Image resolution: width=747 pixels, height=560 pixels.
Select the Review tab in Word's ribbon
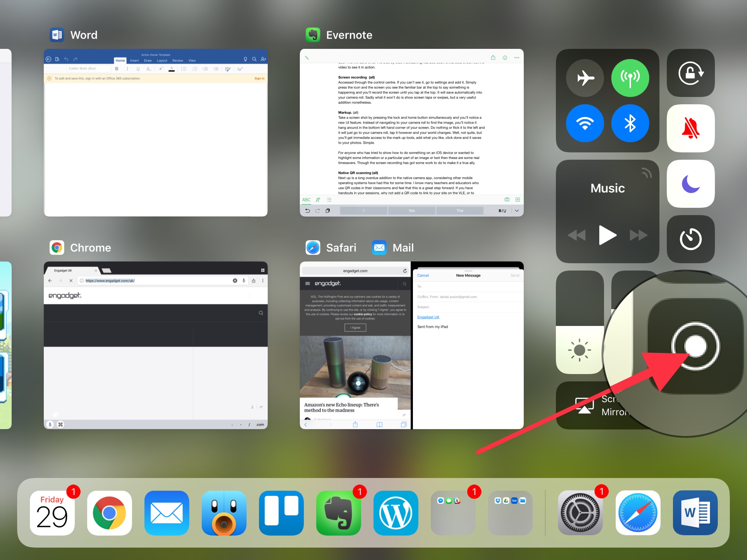pyautogui.click(x=178, y=61)
